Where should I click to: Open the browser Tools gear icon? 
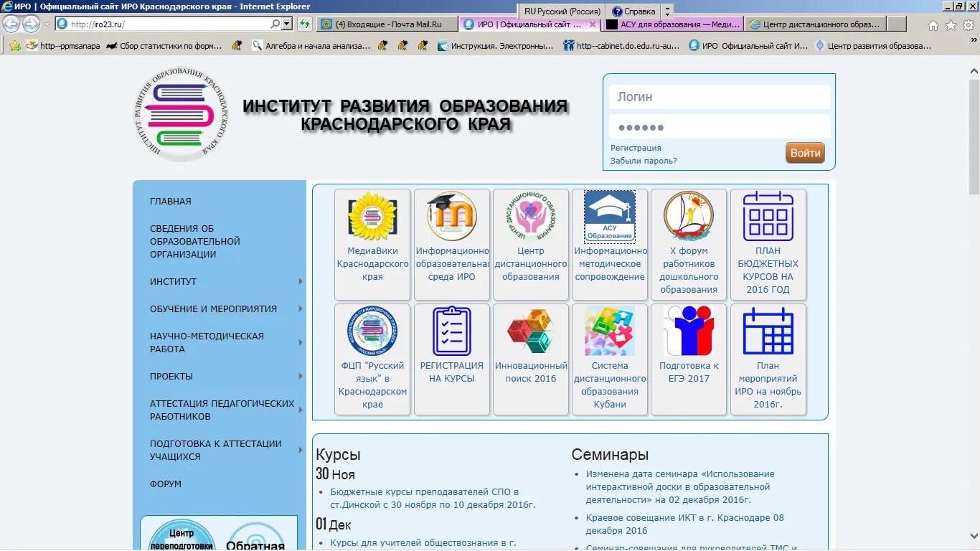click(x=968, y=25)
